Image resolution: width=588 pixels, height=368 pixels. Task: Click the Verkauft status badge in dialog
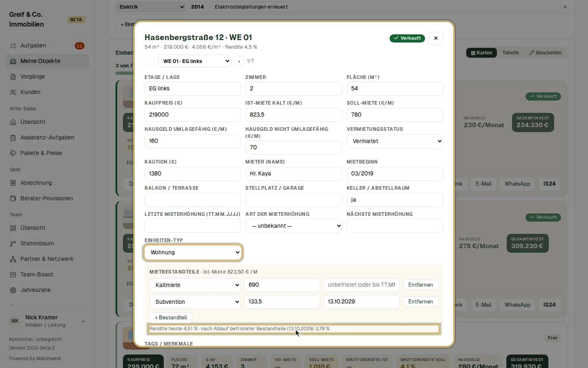coord(407,38)
